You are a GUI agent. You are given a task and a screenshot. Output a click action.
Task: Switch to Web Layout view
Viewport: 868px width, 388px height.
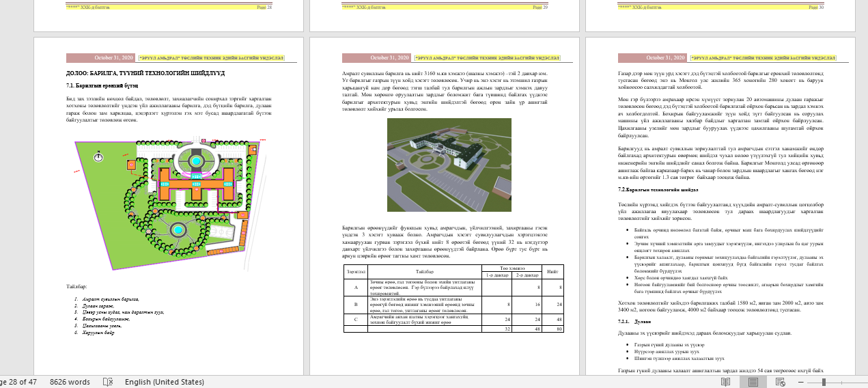[x=779, y=382]
